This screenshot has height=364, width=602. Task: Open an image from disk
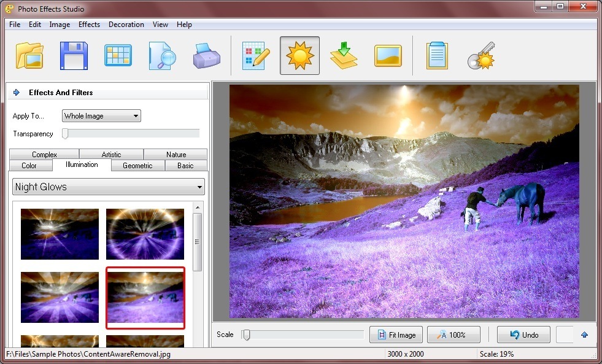(x=29, y=55)
